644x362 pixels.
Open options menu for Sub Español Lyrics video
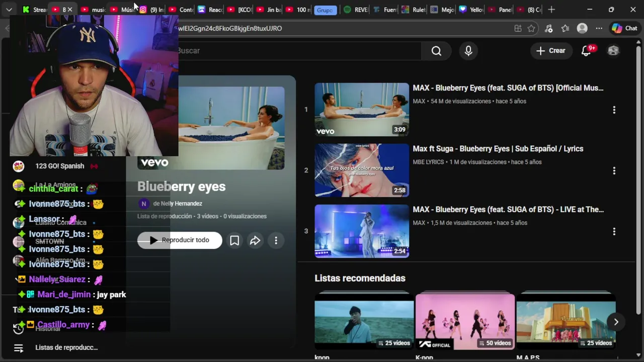click(x=614, y=170)
